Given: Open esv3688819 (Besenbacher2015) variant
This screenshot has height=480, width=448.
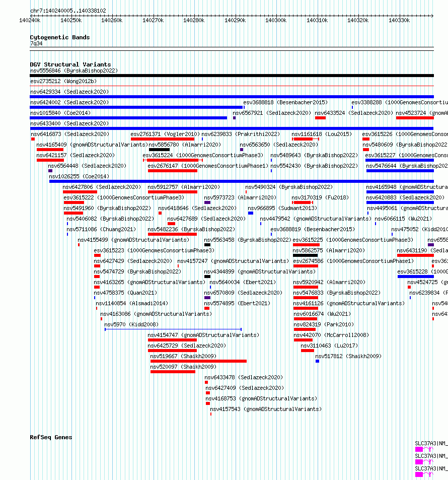Looking at the screenshot, I should coord(313,229).
